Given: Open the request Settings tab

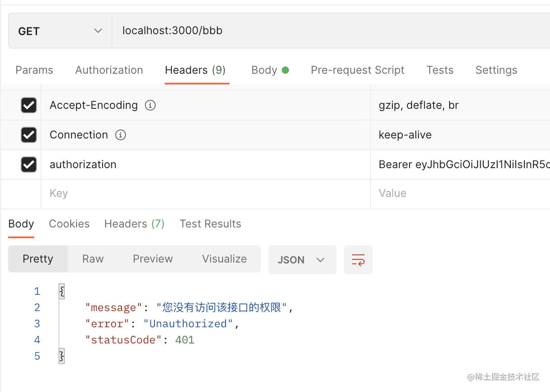Looking at the screenshot, I should 496,70.
